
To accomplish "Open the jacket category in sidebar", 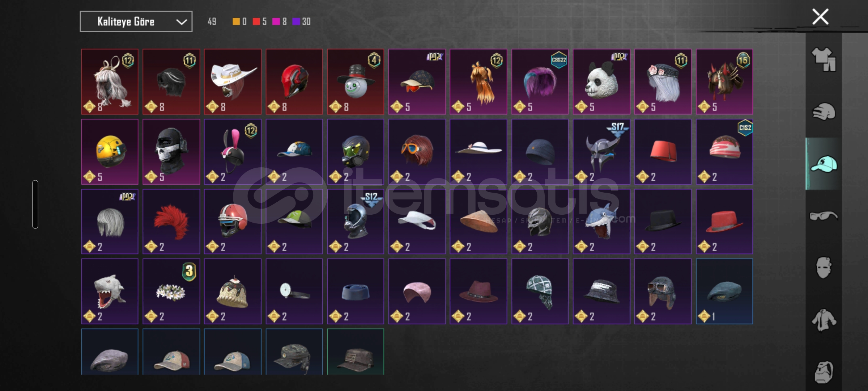I will click(x=824, y=320).
